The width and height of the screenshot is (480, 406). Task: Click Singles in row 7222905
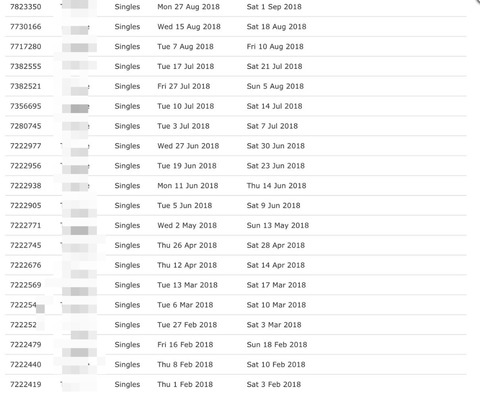pyautogui.click(x=127, y=206)
